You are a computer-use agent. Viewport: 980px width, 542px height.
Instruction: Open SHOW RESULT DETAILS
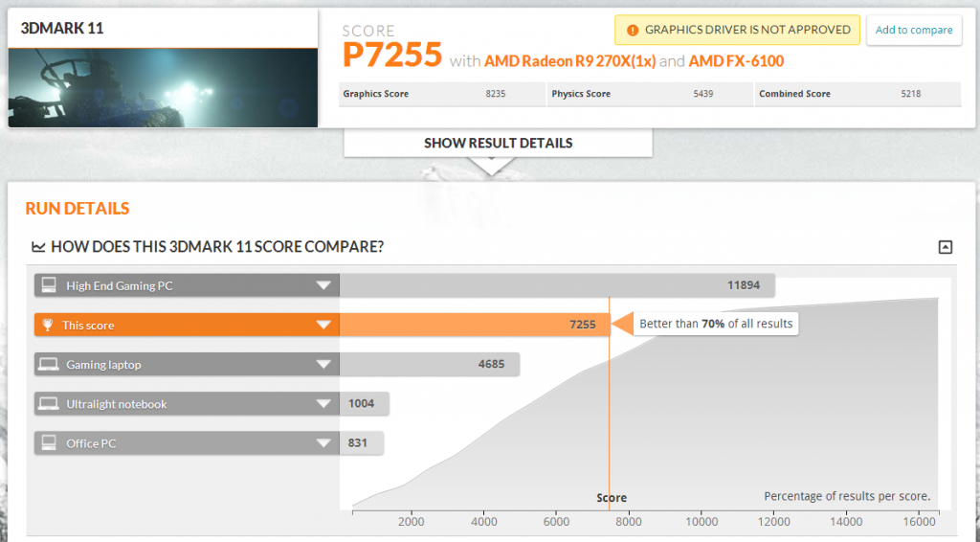pos(498,143)
